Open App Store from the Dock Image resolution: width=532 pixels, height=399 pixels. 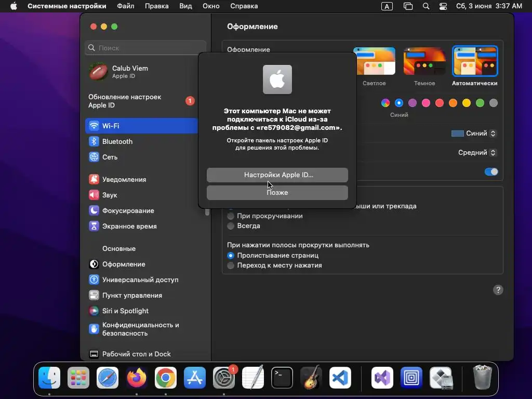(x=195, y=378)
